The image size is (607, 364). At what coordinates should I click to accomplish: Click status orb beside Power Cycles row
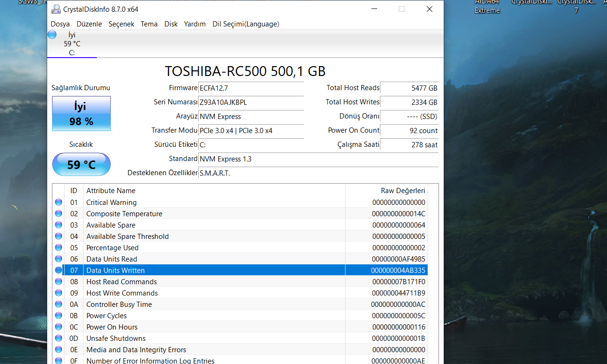[x=59, y=315]
